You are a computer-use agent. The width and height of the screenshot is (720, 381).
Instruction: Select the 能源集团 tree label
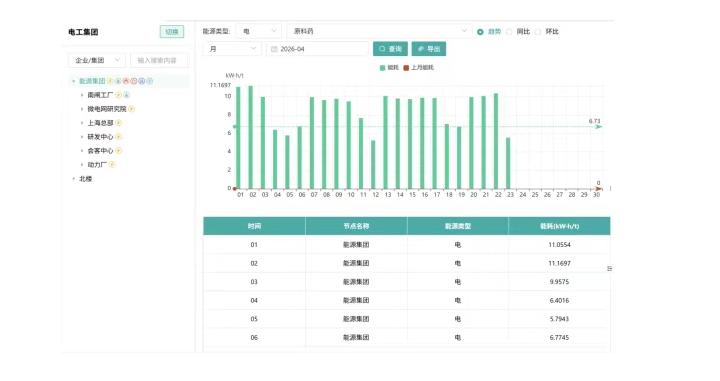point(92,81)
